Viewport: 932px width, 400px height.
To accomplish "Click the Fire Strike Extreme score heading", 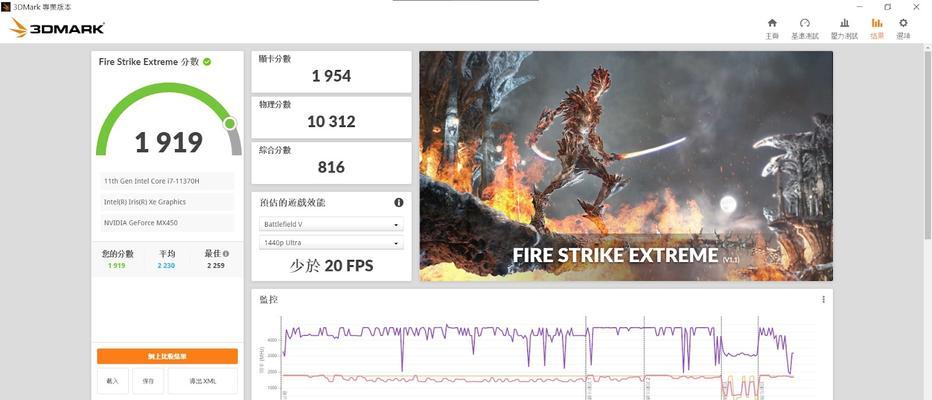I will 149,62.
